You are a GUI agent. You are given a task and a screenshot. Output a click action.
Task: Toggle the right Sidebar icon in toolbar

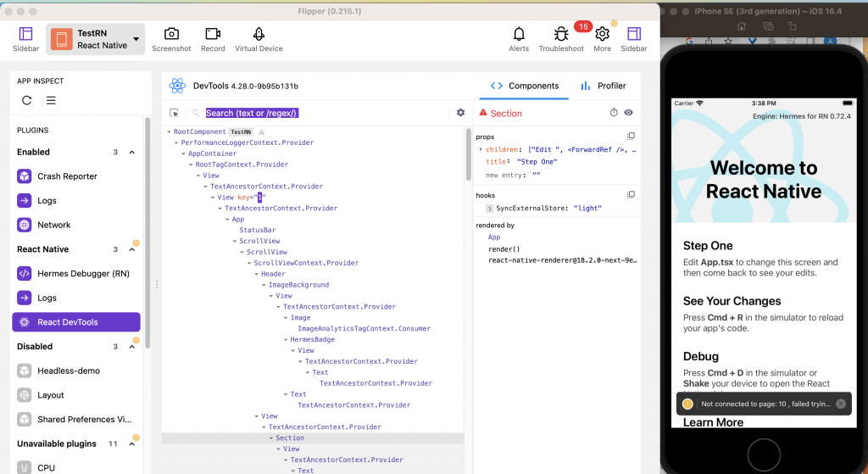(x=634, y=34)
